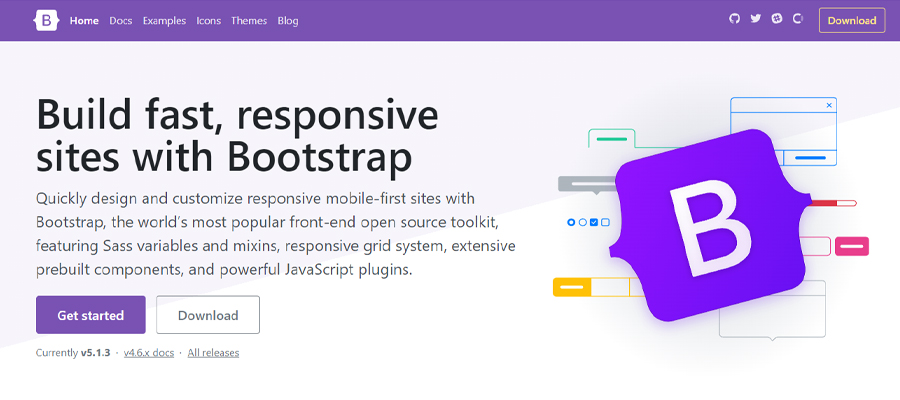900x400 pixels.
Task: Toggle the checked blue checkbox in illustration
Action: click(x=594, y=222)
